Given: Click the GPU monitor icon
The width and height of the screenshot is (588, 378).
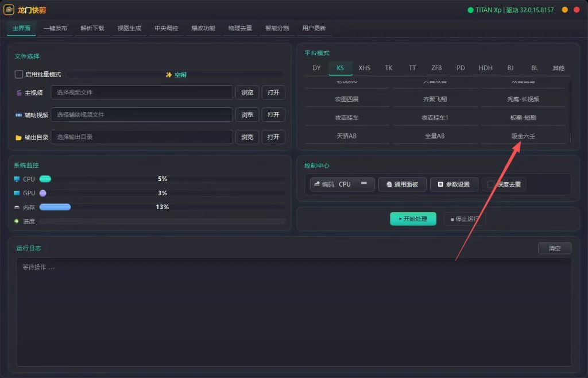Looking at the screenshot, I should click(x=17, y=193).
